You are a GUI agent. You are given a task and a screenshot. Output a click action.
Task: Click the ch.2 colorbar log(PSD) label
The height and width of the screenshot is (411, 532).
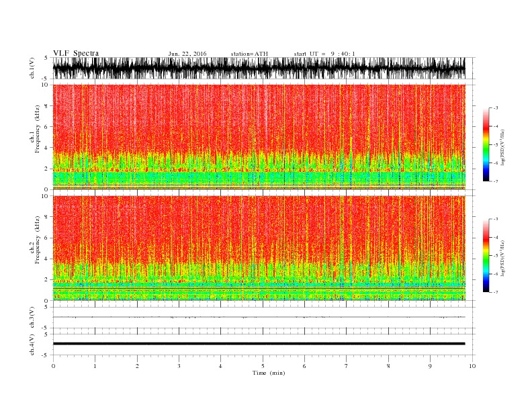(x=502, y=258)
